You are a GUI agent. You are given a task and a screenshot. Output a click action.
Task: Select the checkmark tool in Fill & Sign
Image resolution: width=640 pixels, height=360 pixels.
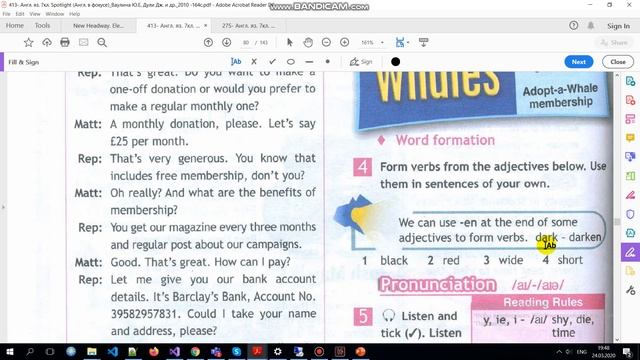tap(272, 62)
